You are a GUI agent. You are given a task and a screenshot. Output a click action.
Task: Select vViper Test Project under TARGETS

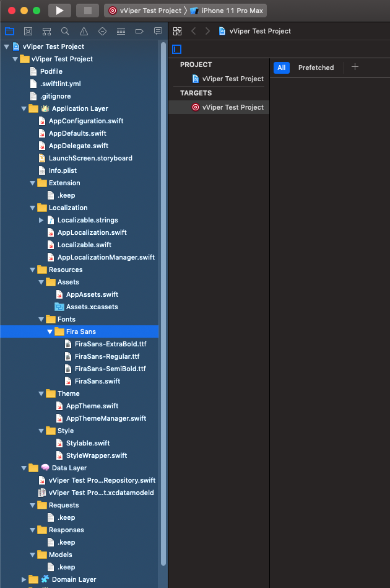coord(232,107)
